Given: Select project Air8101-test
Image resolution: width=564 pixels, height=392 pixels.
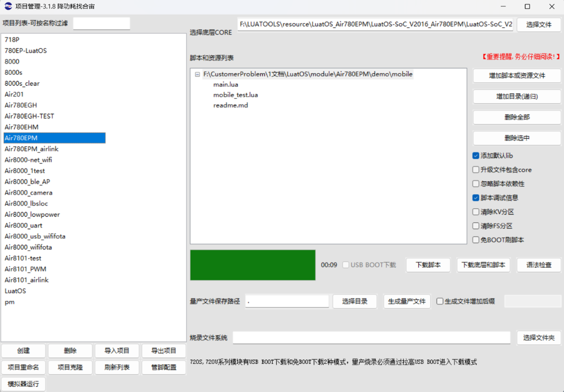Looking at the screenshot, I should pyautogui.click(x=22, y=258).
